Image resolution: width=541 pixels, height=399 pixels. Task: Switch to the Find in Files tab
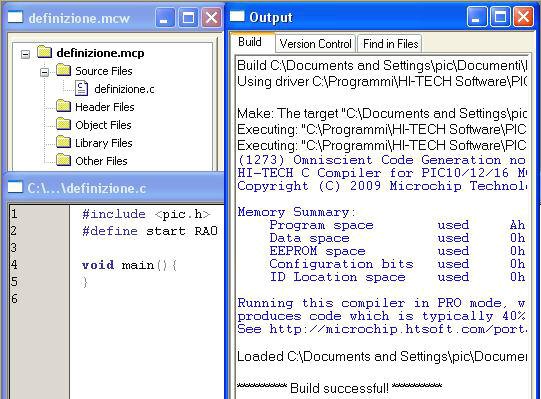click(390, 44)
